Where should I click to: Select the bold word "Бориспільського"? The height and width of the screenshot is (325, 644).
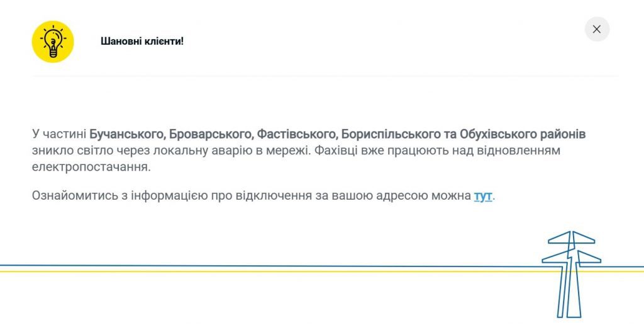point(389,134)
